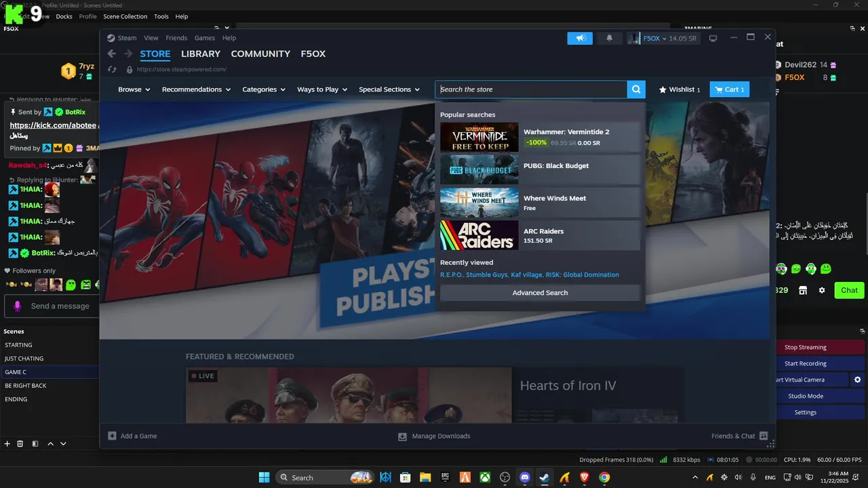Select Warhammer: Vermintide 2 search suggestion
The width and height of the screenshot is (868, 488).
(x=540, y=137)
